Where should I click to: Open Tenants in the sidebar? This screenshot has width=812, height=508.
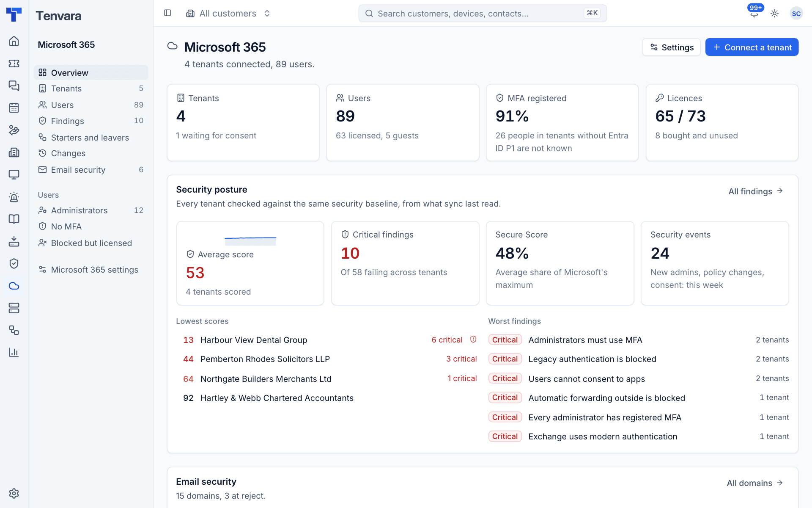[91, 88]
